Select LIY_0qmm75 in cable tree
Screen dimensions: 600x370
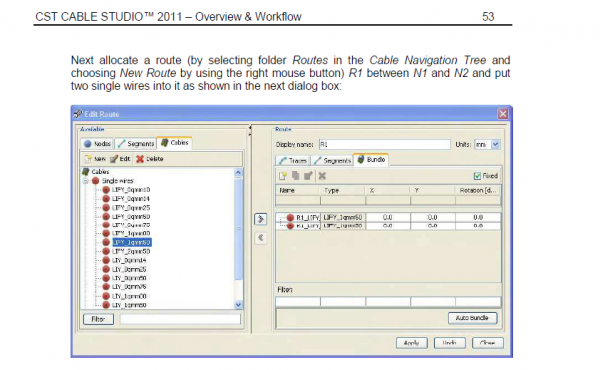click(x=129, y=287)
